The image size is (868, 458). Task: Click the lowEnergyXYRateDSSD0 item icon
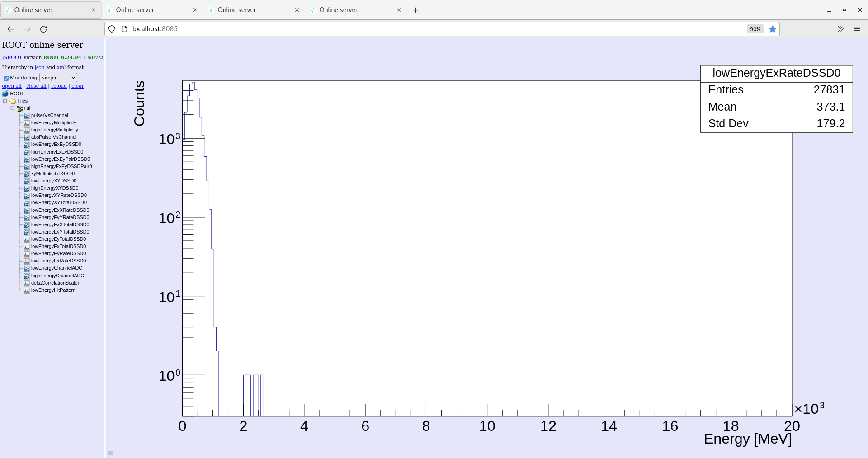tap(27, 196)
